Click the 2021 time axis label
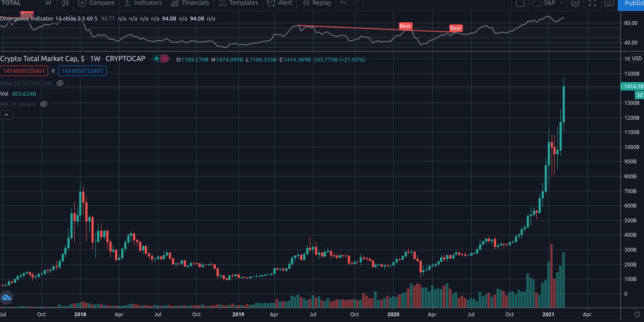This screenshot has height=322, width=644. (549, 314)
